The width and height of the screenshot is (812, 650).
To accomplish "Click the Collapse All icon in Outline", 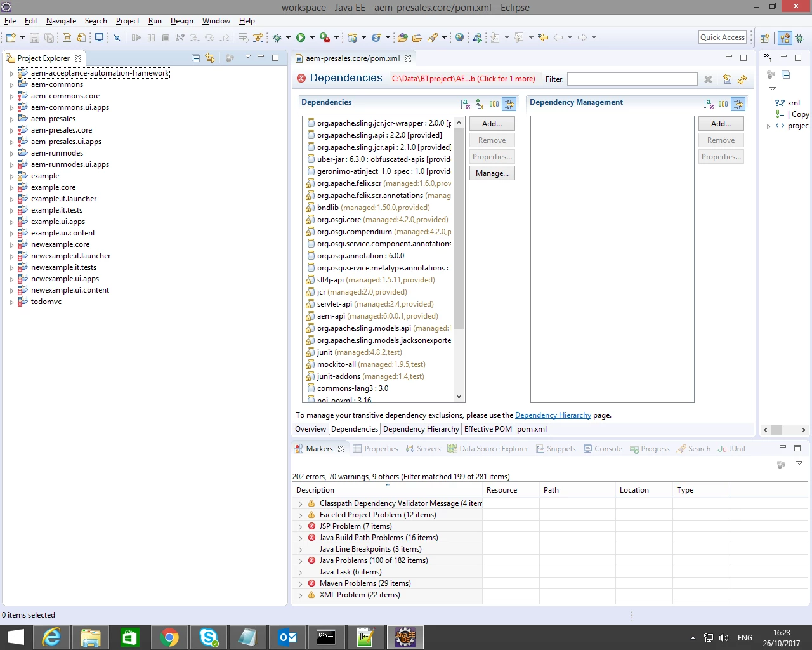I will (x=786, y=75).
